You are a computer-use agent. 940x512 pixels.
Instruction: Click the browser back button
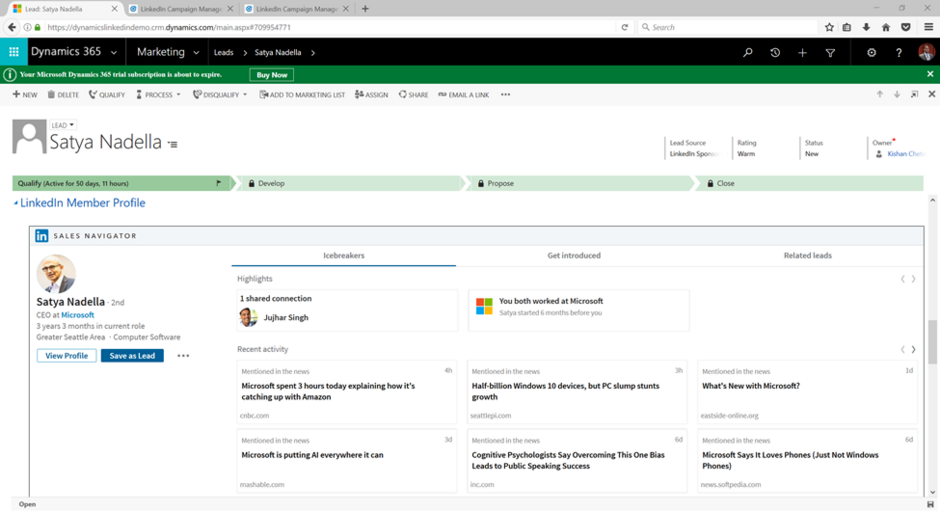tap(11, 27)
